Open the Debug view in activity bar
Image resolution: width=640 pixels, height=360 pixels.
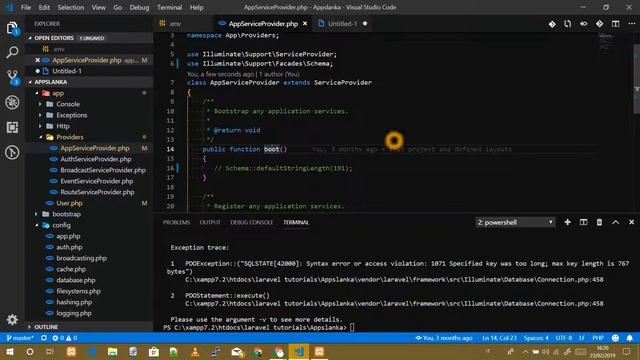pyautogui.click(x=12, y=102)
